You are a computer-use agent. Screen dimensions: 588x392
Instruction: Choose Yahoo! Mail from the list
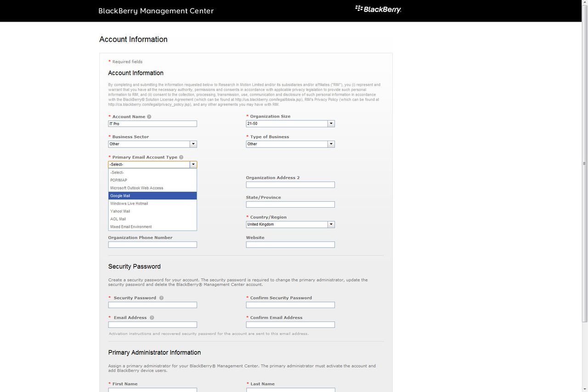point(153,211)
